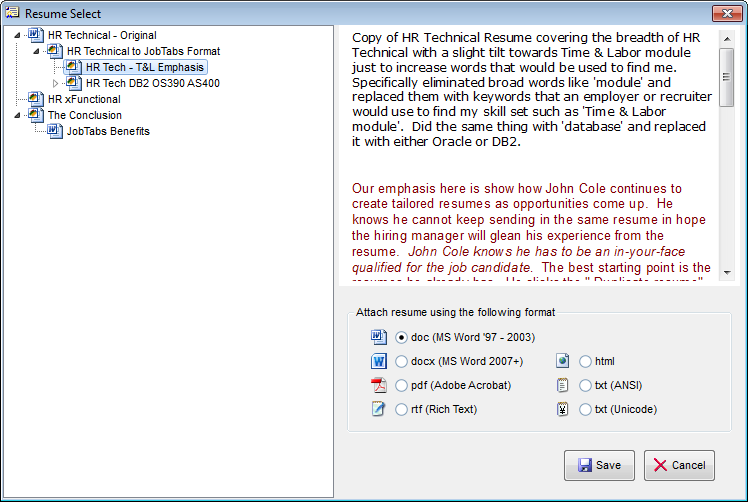
Task: Click the txt ANSI notepad icon
Action: click(563, 385)
